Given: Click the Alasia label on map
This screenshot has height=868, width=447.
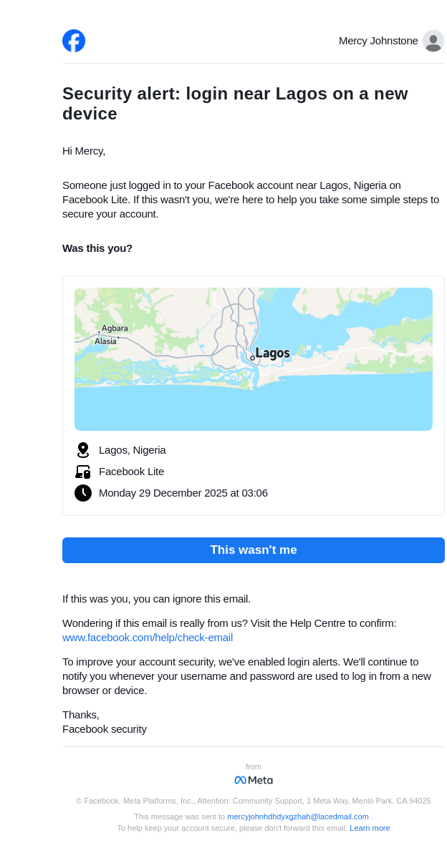Looking at the screenshot, I should (105, 341).
